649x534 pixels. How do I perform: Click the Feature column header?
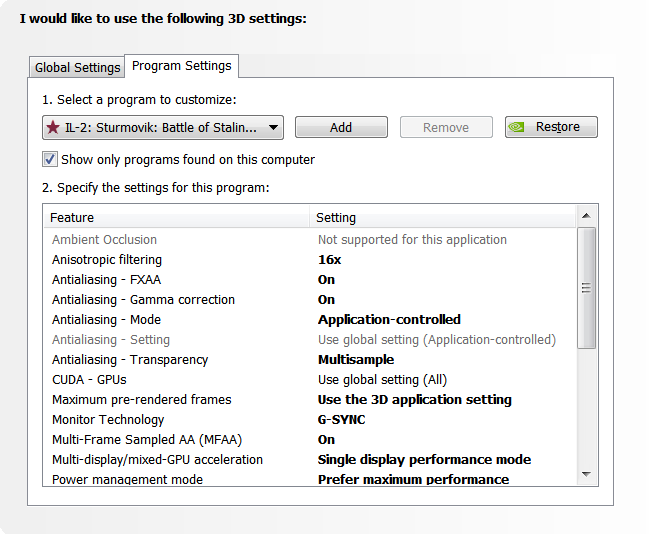pyautogui.click(x=177, y=217)
